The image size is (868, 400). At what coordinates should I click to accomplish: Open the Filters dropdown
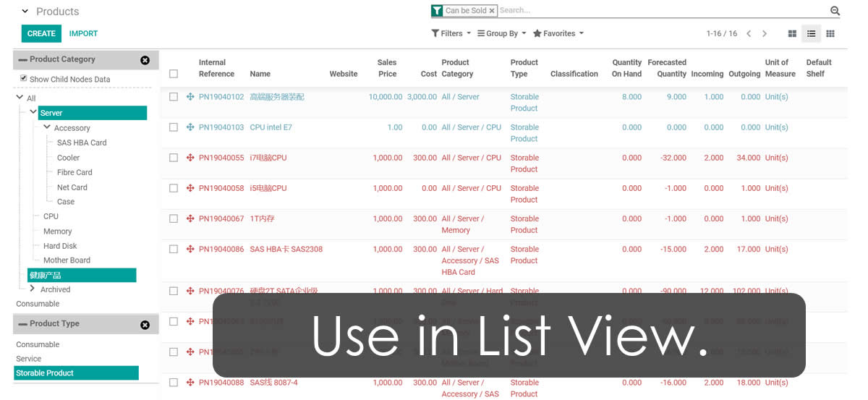coord(451,34)
